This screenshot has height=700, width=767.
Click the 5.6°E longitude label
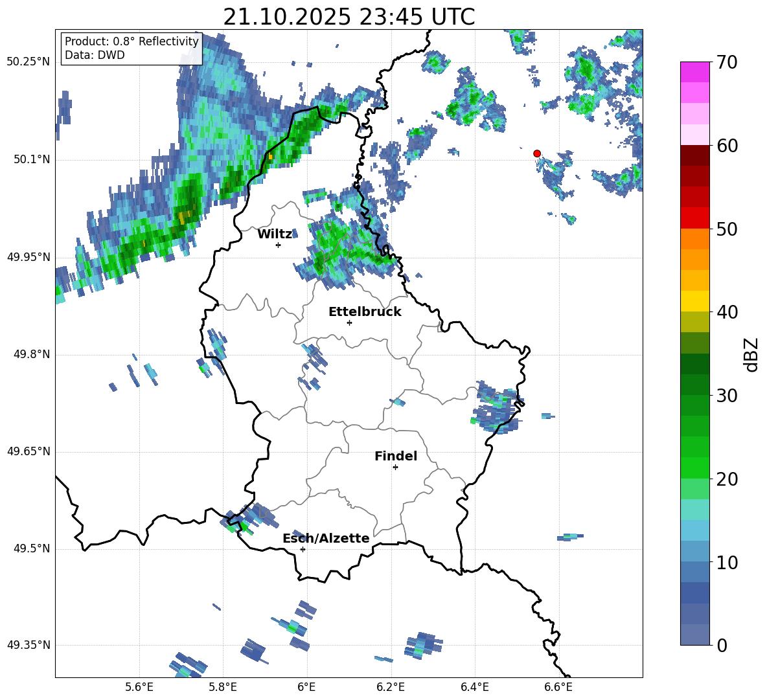[139, 688]
